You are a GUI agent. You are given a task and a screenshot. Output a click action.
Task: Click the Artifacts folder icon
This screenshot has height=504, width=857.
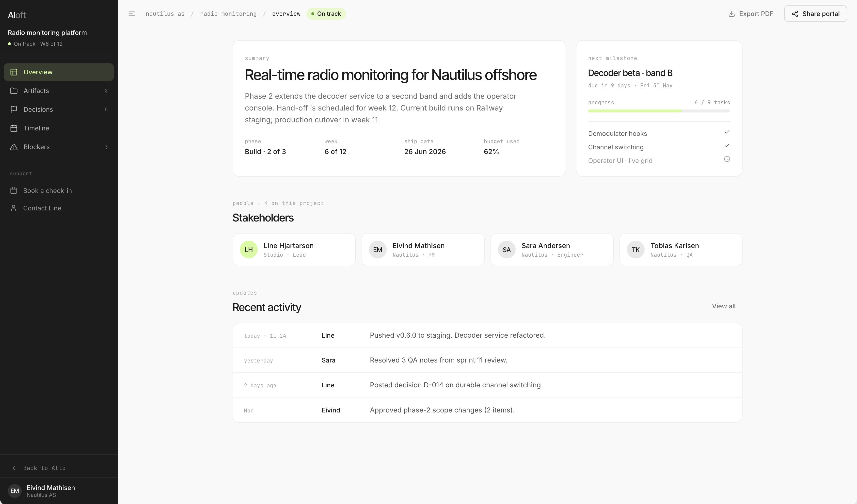14,91
